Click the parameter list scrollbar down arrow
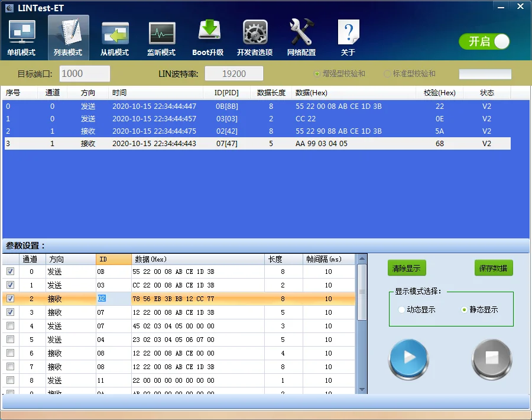Screen dimensions: 532x420 (362, 389)
